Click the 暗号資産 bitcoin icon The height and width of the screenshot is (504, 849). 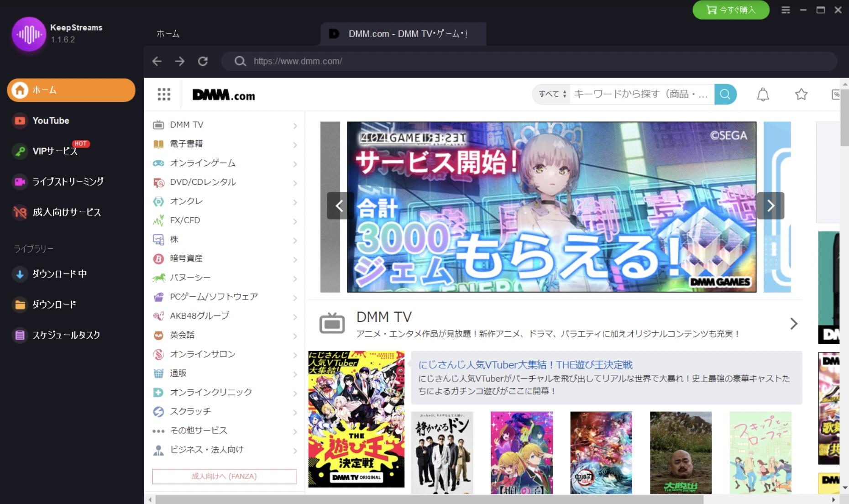[x=158, y=259]
